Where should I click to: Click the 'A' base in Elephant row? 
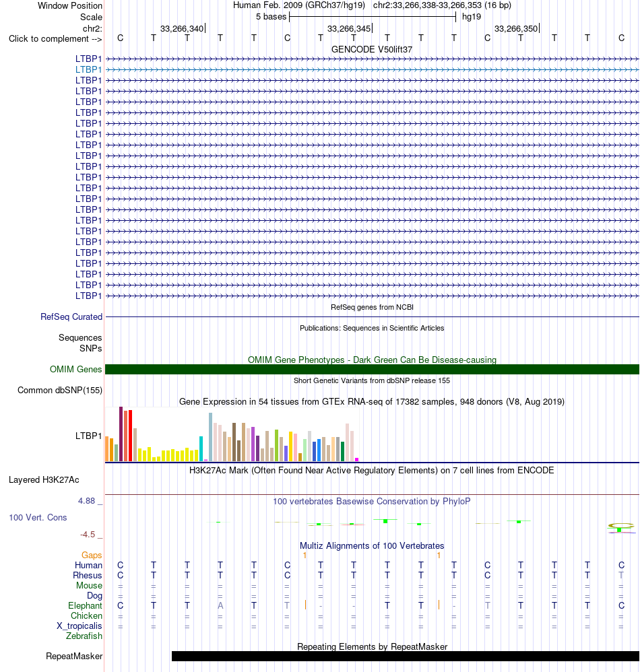tap(220, 605)
